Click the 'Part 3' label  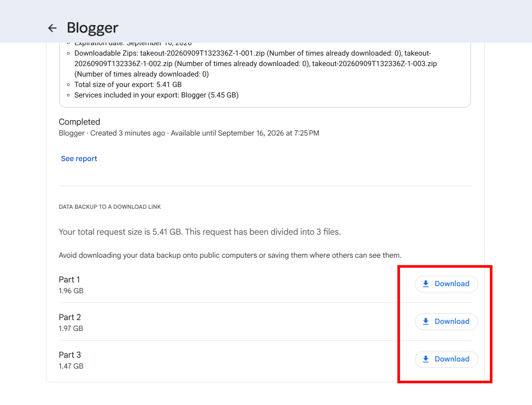70,355
